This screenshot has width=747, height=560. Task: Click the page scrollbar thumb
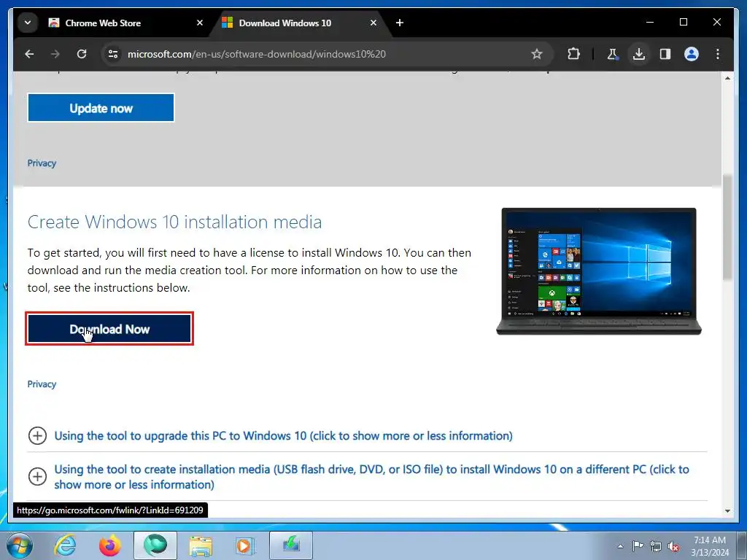pos(727,227)
